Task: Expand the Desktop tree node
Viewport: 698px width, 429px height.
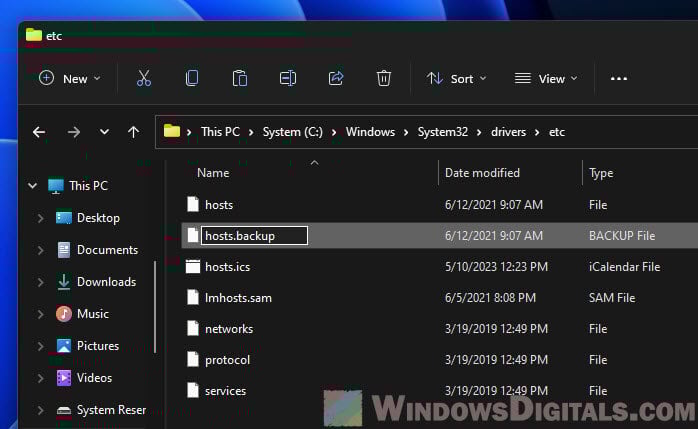Action: 41,218
